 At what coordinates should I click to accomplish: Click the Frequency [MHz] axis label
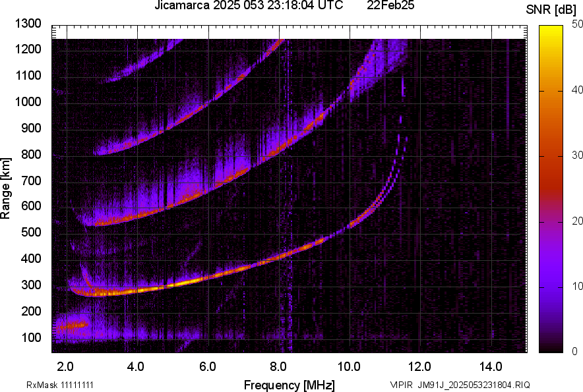tap(290, 385)
